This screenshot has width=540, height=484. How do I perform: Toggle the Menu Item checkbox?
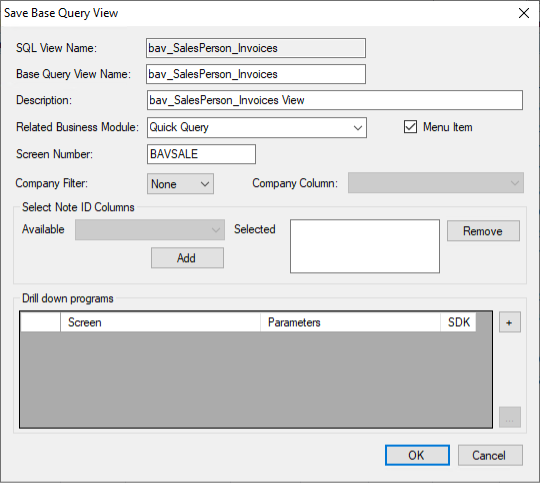point(410,127)
